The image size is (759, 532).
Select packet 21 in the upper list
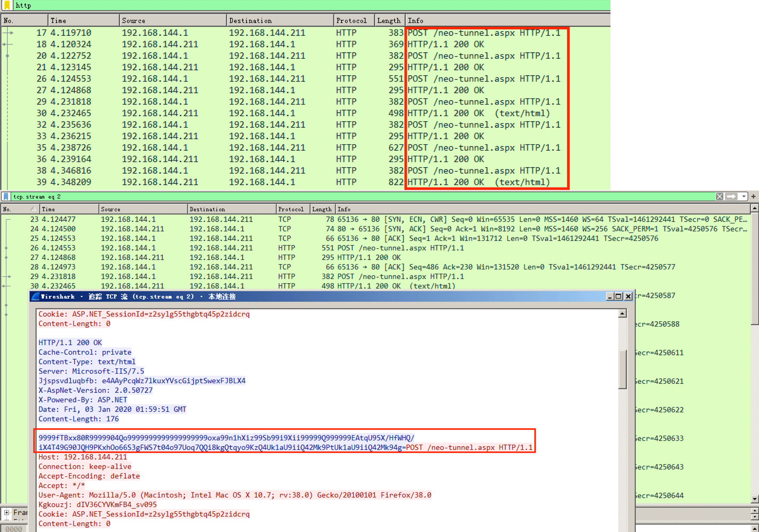pos(306,67)
